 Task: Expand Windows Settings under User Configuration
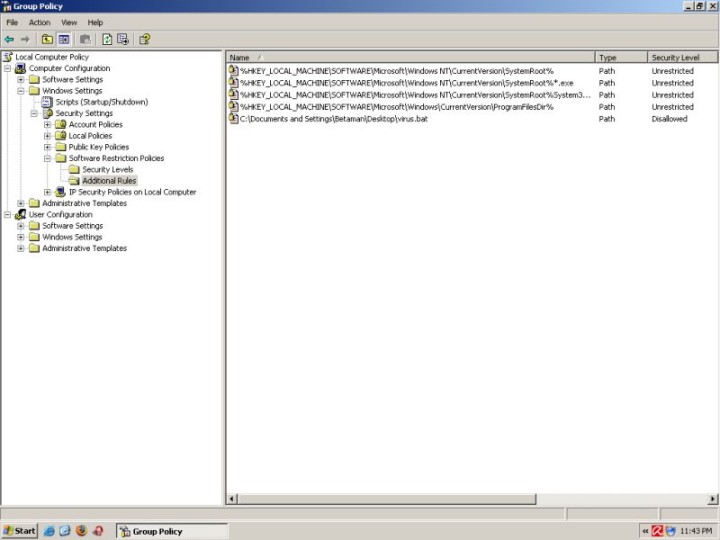coord(21,237)
